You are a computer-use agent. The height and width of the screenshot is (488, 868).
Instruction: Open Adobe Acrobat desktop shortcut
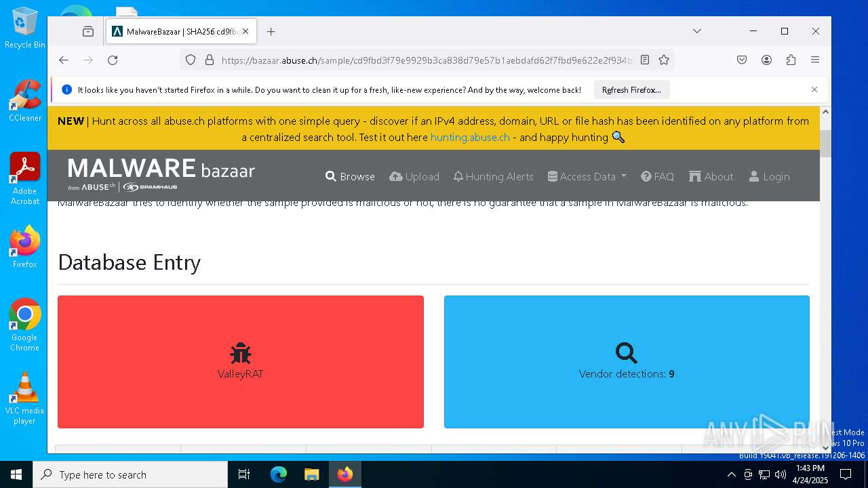click(25, 178)
